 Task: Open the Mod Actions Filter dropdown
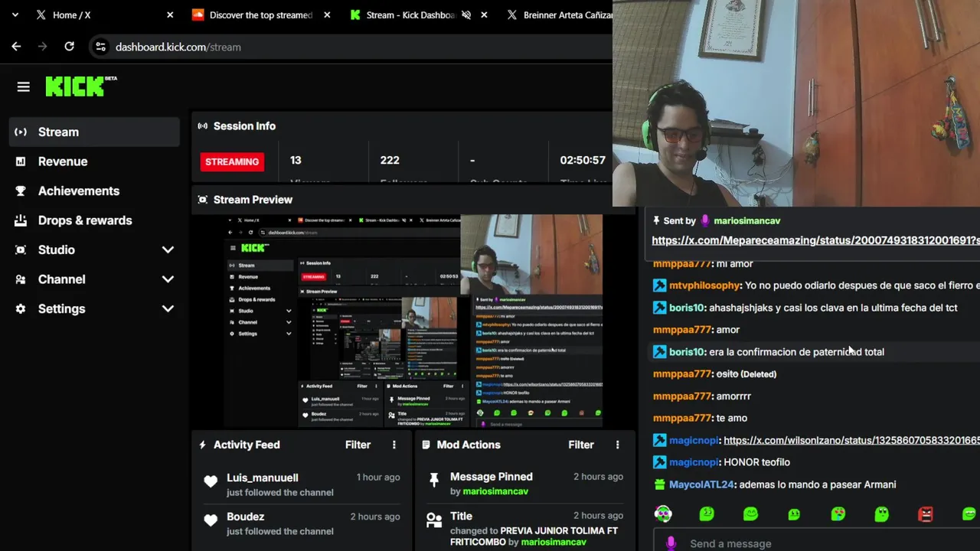(x=581, y=445)
